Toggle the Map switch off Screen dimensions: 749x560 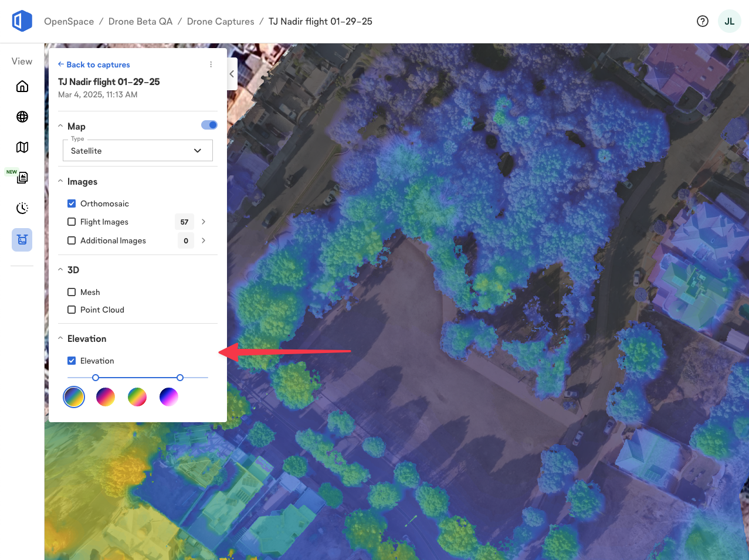tap(209, 125)
